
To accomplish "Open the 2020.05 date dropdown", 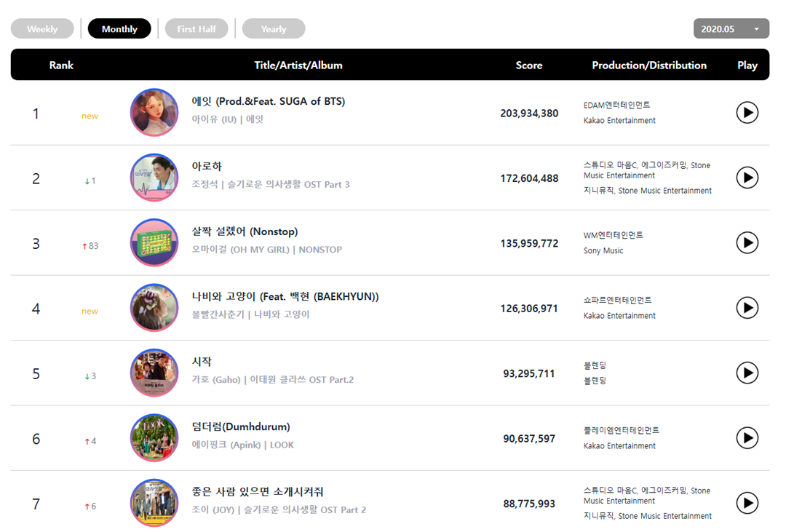I will (731, 29).
